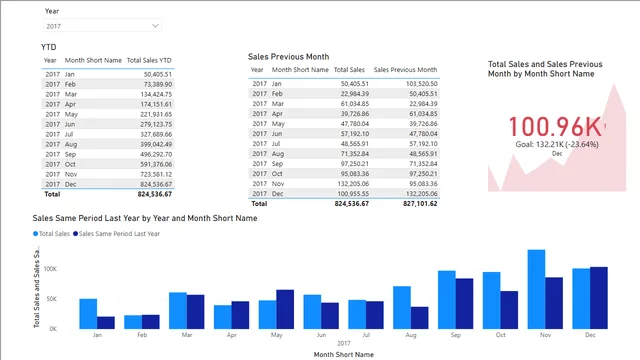The image size is (640, 360).
Task: Select YTD value 73,389.90 for Feb
Action: 158,84
